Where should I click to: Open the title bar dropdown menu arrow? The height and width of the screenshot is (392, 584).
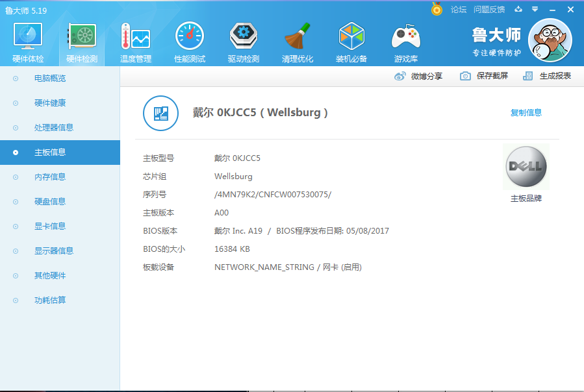[535, 9]
